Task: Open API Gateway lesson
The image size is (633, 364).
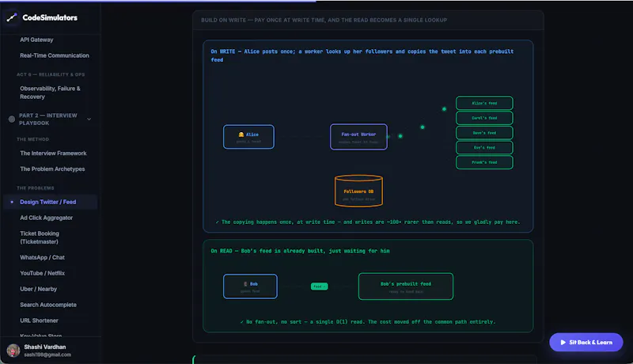Action: (x=36, y=40)
